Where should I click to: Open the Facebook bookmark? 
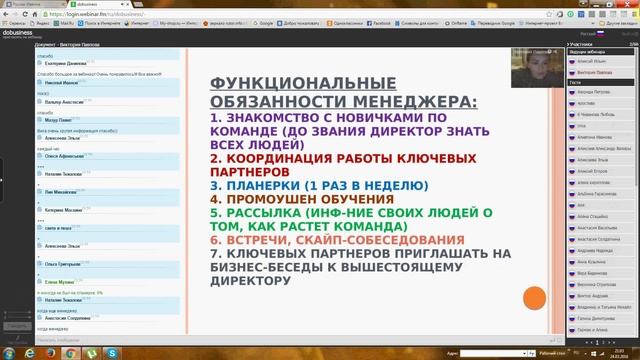[379, 23]
